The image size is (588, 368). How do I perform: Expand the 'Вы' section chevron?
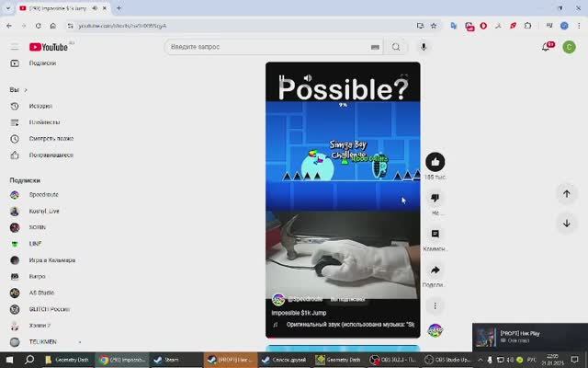[26, 90]
